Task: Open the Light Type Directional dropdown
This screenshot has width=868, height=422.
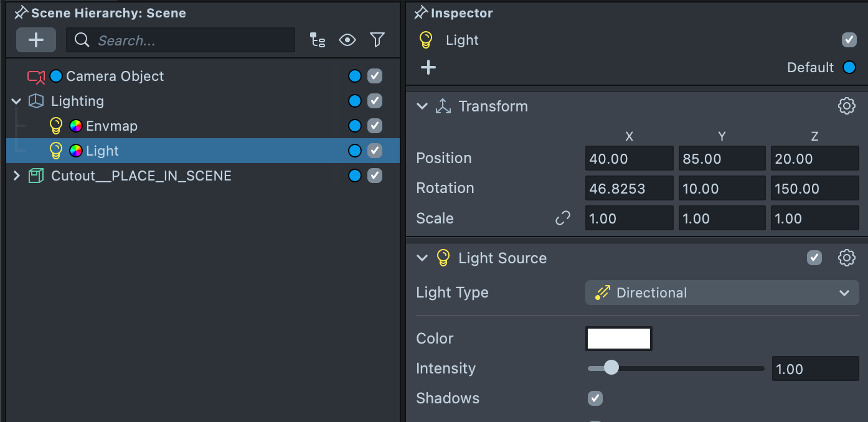Action: point(722,293)
